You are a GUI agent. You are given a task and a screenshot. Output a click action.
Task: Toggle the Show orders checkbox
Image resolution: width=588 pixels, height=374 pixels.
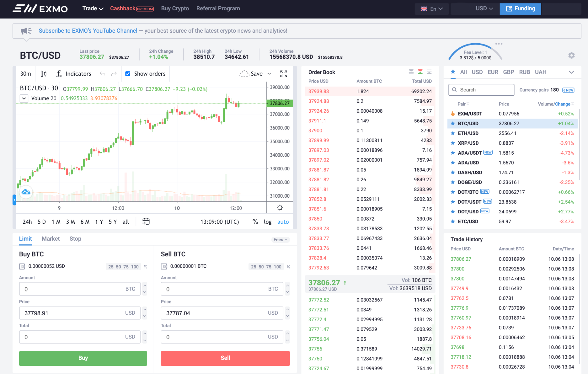(x=128, y=74)
